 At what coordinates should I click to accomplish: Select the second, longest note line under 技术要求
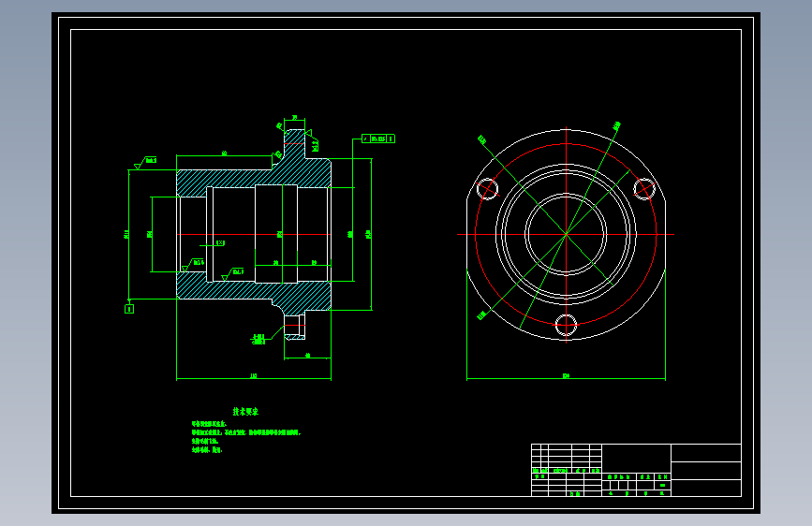tap(246, 432)
